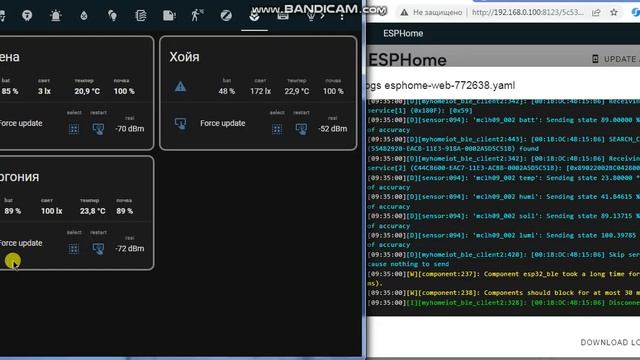Click the 'mclh09_002 soil' log line
This screenshot has width=640, height=360.
[x=504, y=221]
